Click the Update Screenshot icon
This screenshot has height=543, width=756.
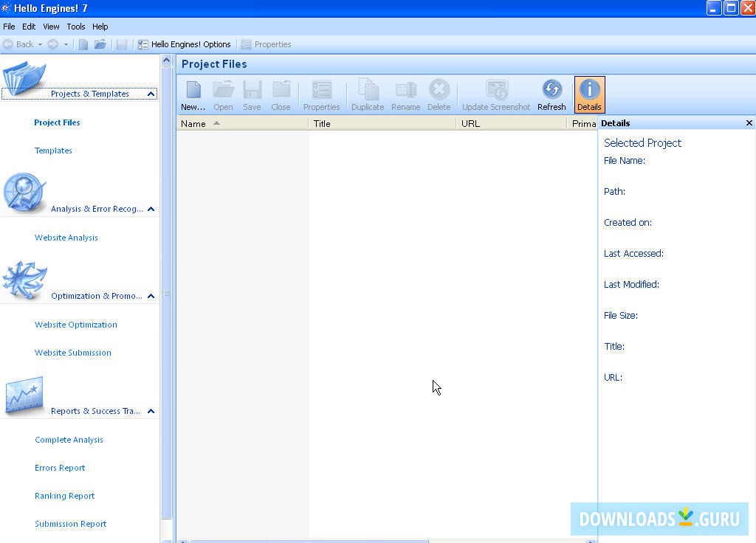pos(496,95)
